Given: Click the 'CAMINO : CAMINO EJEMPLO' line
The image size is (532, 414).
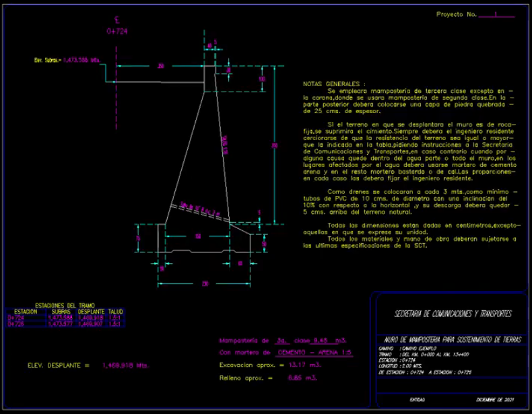Looking at the screenshot, I should (407, 349).
